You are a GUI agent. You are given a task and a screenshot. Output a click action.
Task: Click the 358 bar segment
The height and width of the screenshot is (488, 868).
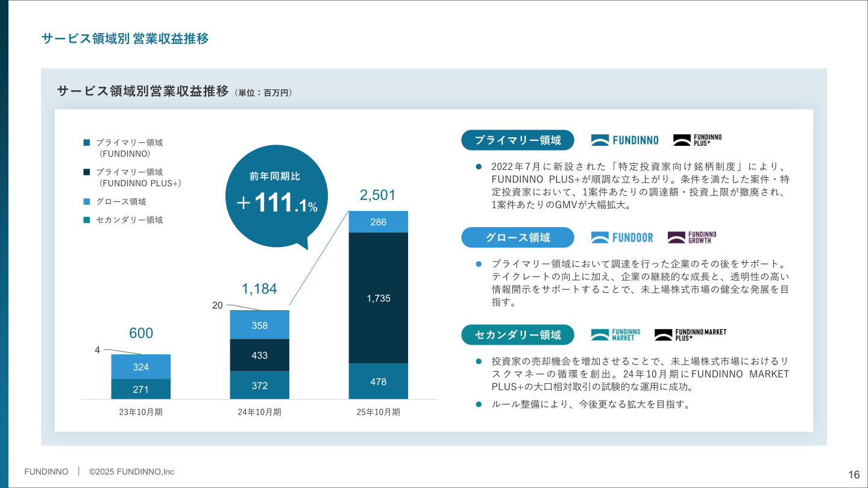tap(260, 325)
